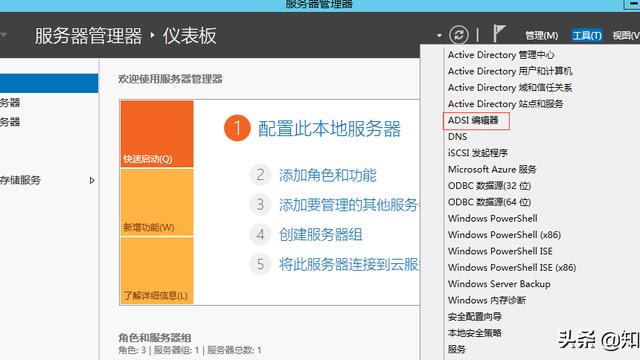Click 添加角色和功能 link
640x360 pixels.
pos(328,175)
